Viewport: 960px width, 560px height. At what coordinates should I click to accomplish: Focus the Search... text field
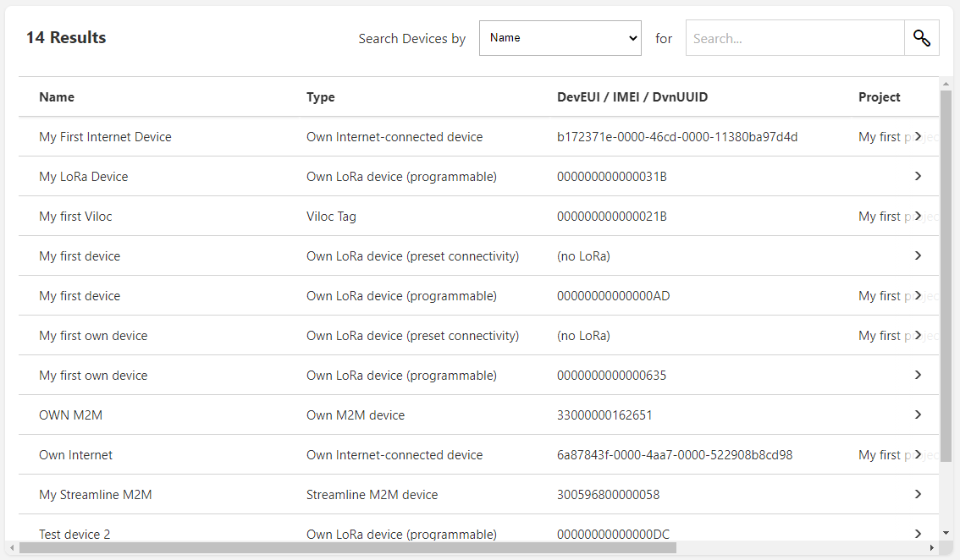click(x=795, y=38)
